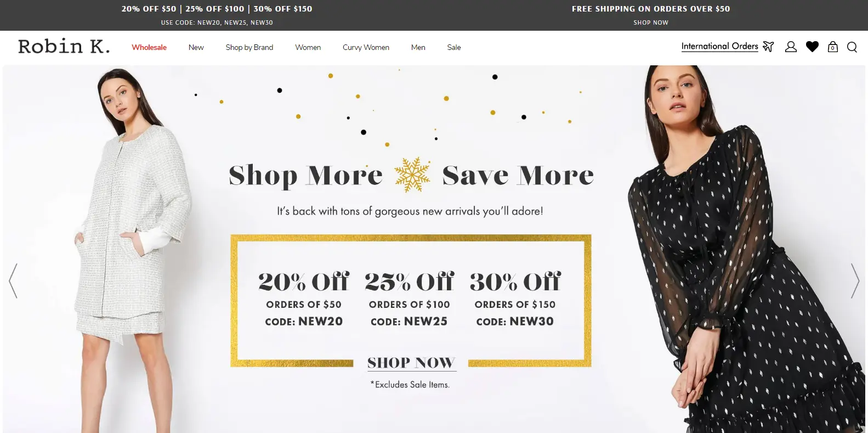This screenshot has width=868, height=433.
Task: Open the Sale category
Action: [x=454, y=47]
